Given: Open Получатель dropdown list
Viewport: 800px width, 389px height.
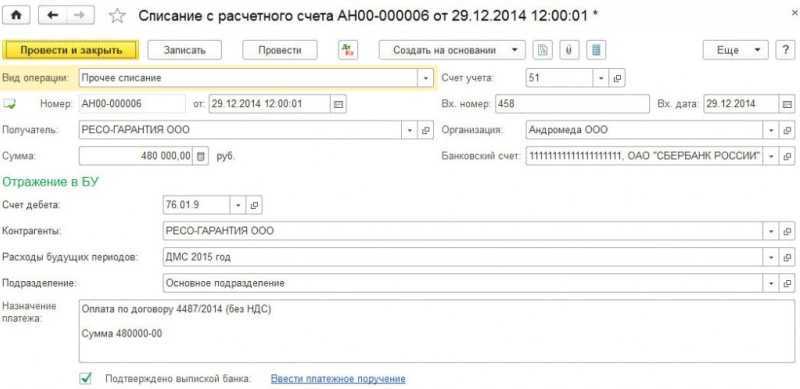Looking at the screenshot, I should (409, 130).
